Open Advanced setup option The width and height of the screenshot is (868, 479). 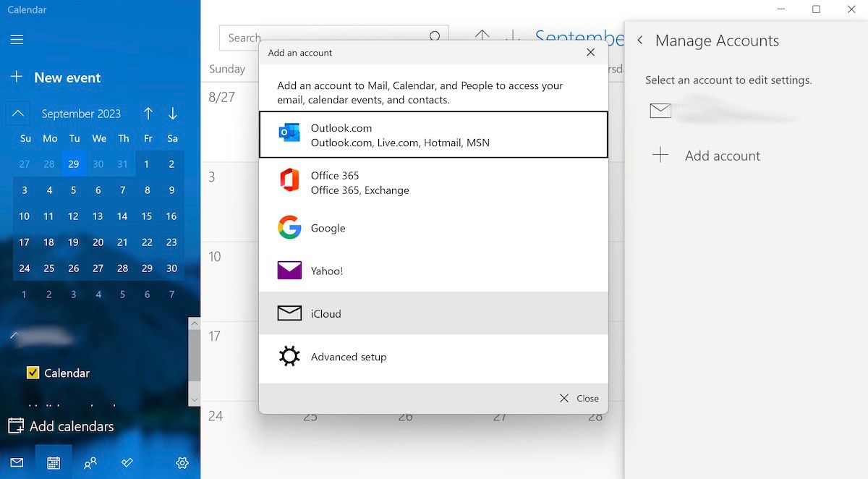pyautogui.click(x=433, y=357)
